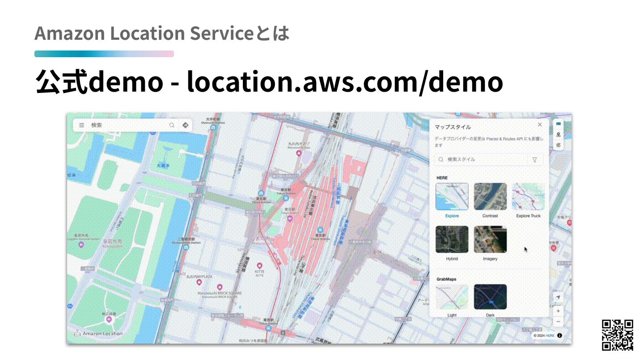This screenshot has width=644, height=362.
Task: Click the info icon next to © 2024 HERE
Action: point(559,336)
